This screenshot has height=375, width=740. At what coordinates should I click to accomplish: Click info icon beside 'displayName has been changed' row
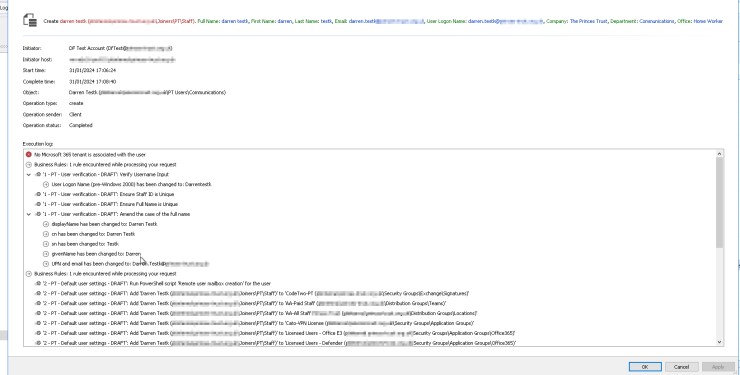46,224
